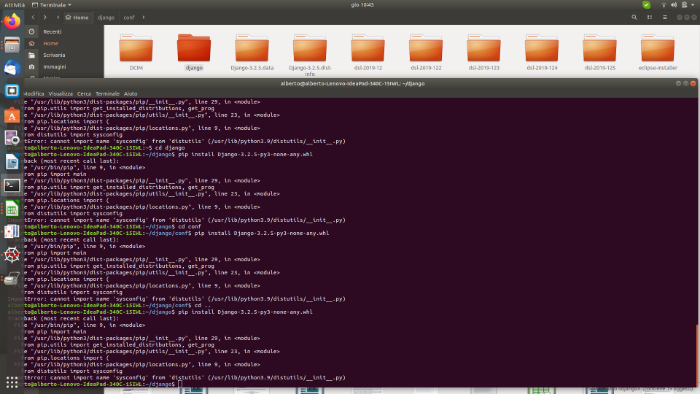Open LibreOffice Calc in the dock
The width and height of the screenshot is (700, 394).
point(12,208)
